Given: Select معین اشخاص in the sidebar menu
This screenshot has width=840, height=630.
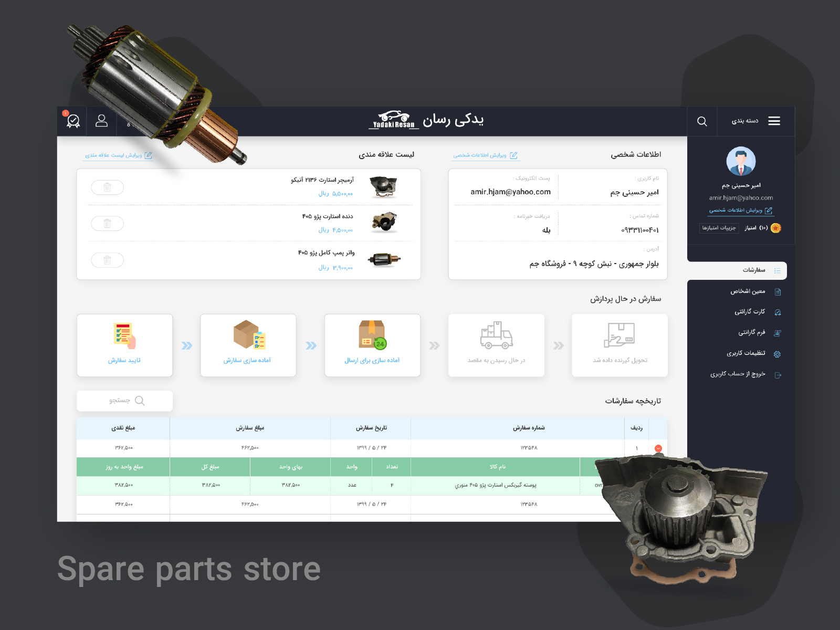Looking at the screenshot, I should click(748, 291).
